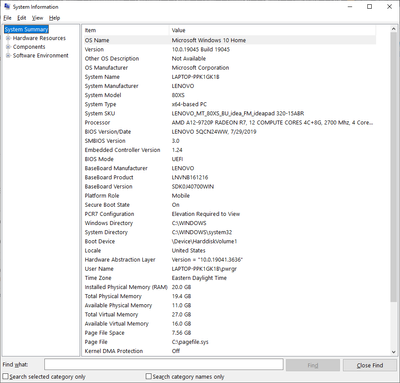Select the Available Physical Memory row
Viewport: 400px width, 383px height.
point(229,305)
